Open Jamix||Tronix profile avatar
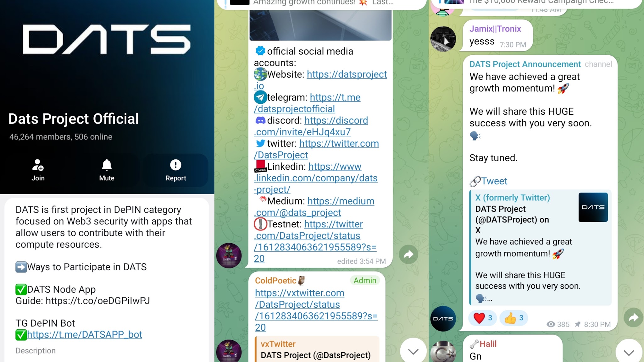Viewport: 644px width, 362px height. tap(443, 39)
